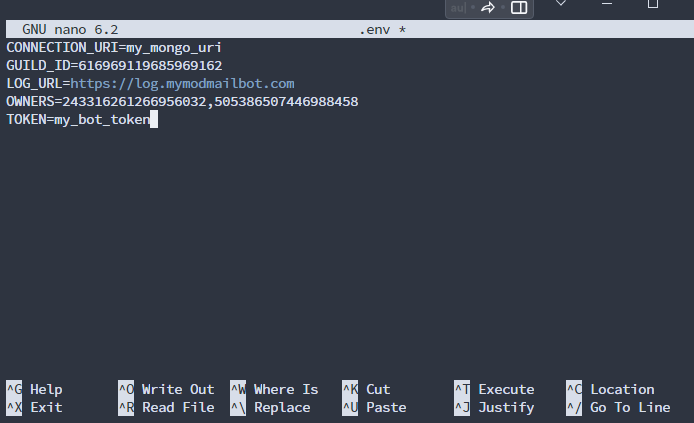Image resolution: width=694 pixels, height=423 pixels.
Task: Maximize the terminal window
Action: (652, 4)
